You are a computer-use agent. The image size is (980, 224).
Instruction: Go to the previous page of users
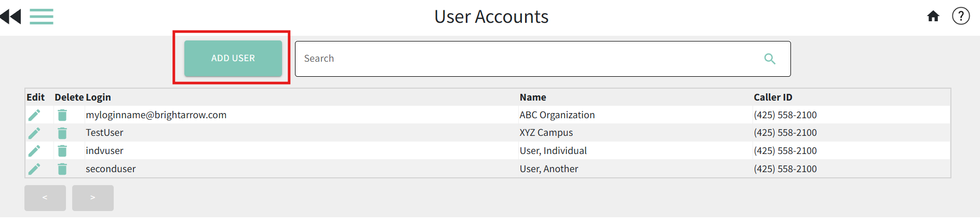(x=45, y=198)
